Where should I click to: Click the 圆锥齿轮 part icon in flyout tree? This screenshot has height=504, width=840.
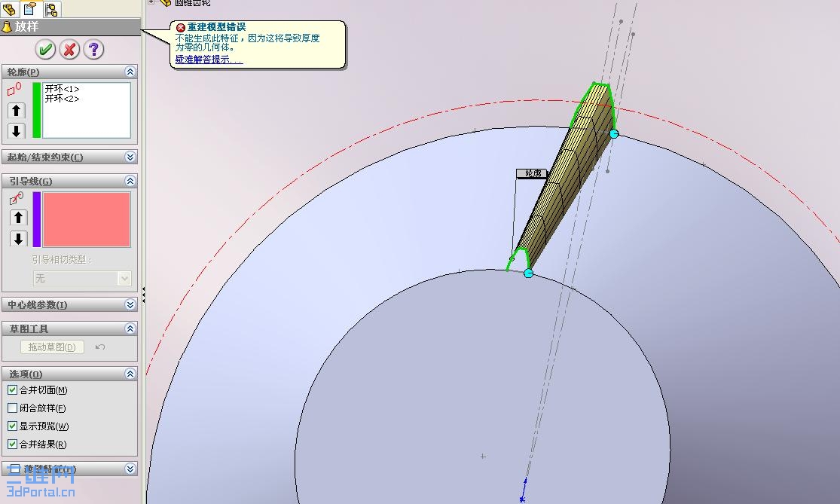[x=166, y=3]
